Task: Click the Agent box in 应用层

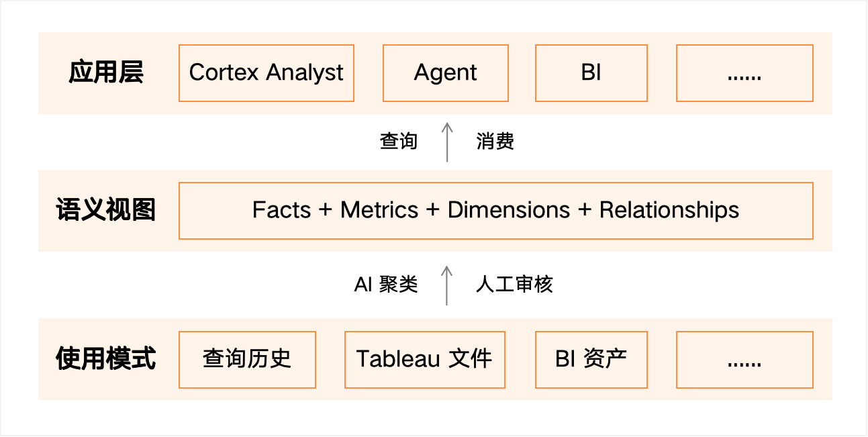Action: pos(446,73)
